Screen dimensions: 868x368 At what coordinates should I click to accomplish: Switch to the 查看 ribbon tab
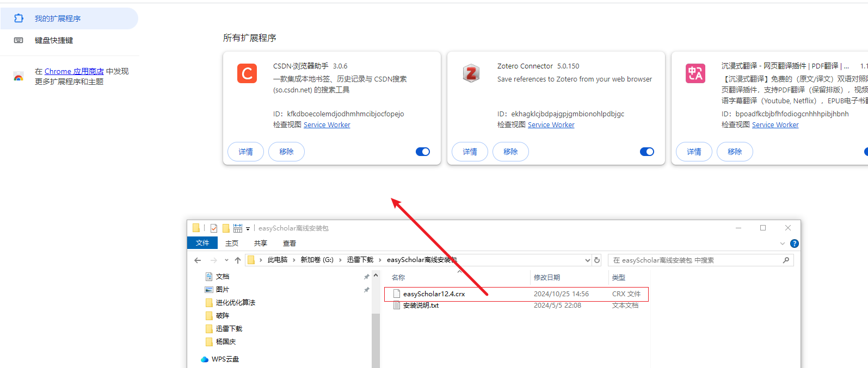pos(290,244)
